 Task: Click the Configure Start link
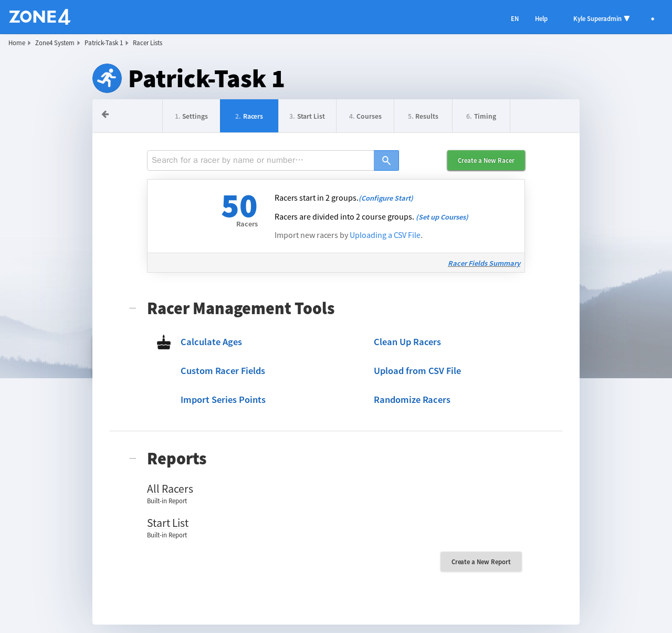tap(386, 198)
